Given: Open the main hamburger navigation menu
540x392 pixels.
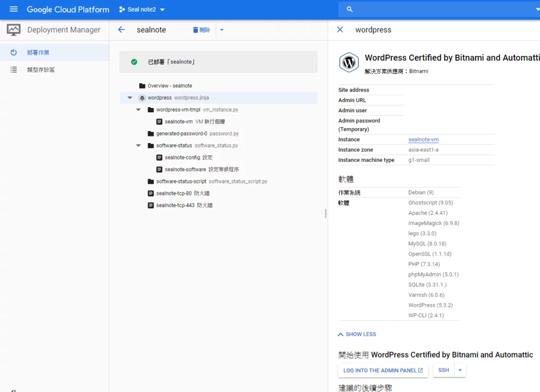Looking at the screenshot, I should [13, 9].
